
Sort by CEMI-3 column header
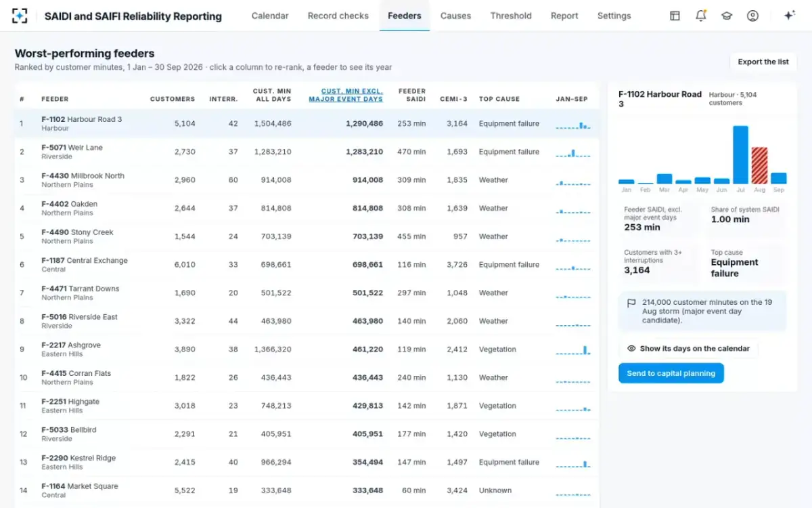(453, 99)
